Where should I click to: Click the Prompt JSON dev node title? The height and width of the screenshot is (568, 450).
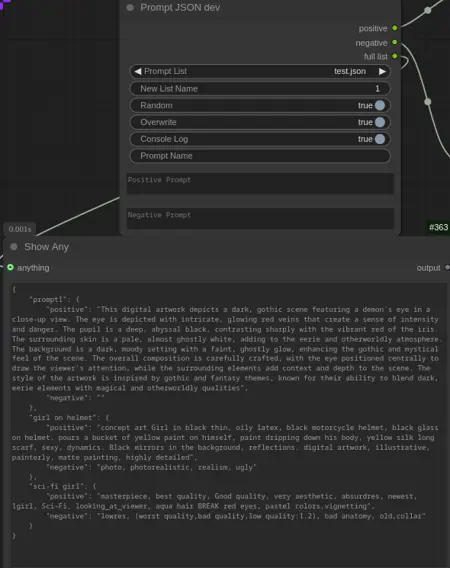180,8
